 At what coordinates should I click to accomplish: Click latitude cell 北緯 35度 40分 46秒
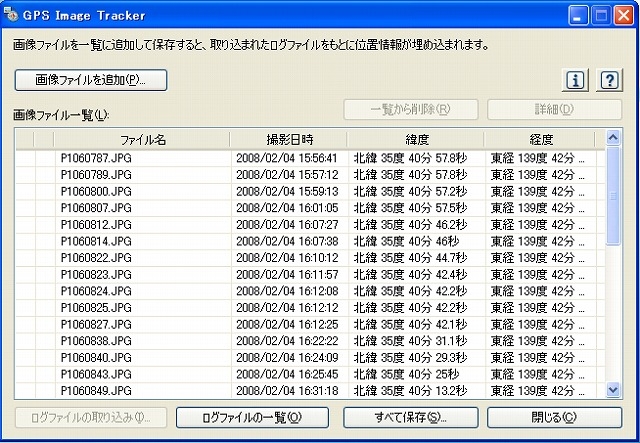[x=406, y=241]
